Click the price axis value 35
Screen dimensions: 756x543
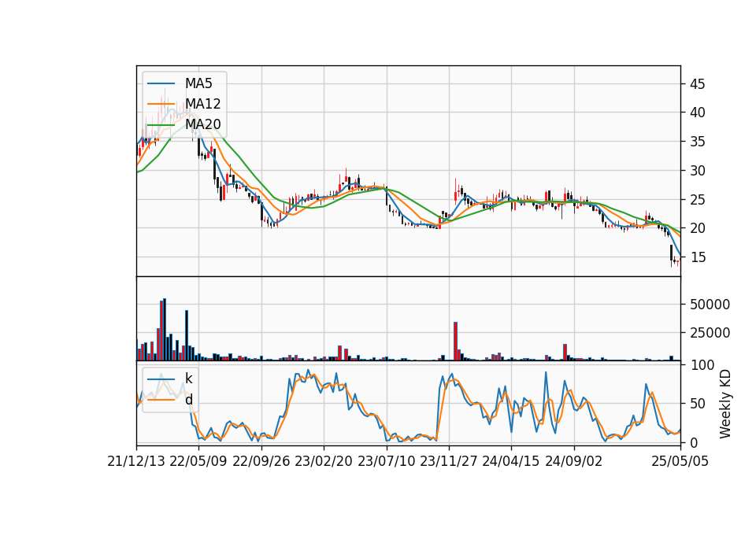[x=698, y=142]
